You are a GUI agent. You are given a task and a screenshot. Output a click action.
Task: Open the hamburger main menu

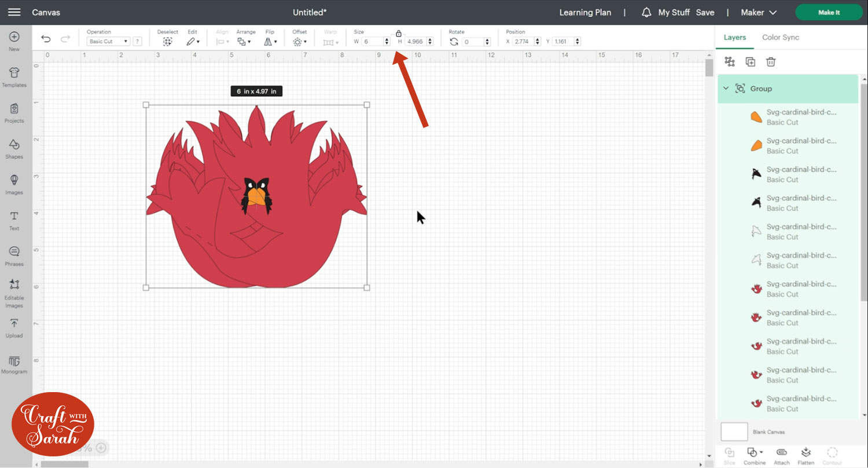(14, 12)
